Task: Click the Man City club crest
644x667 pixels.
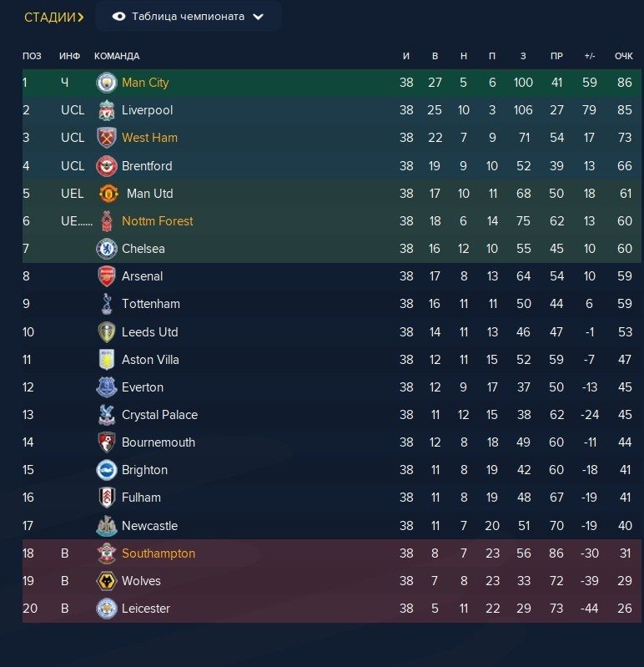Action: pyautogui.click(x=106, y=83)
